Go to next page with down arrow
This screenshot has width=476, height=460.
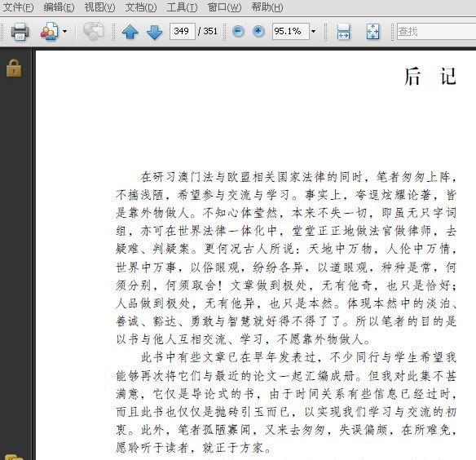tap(155, 32)
